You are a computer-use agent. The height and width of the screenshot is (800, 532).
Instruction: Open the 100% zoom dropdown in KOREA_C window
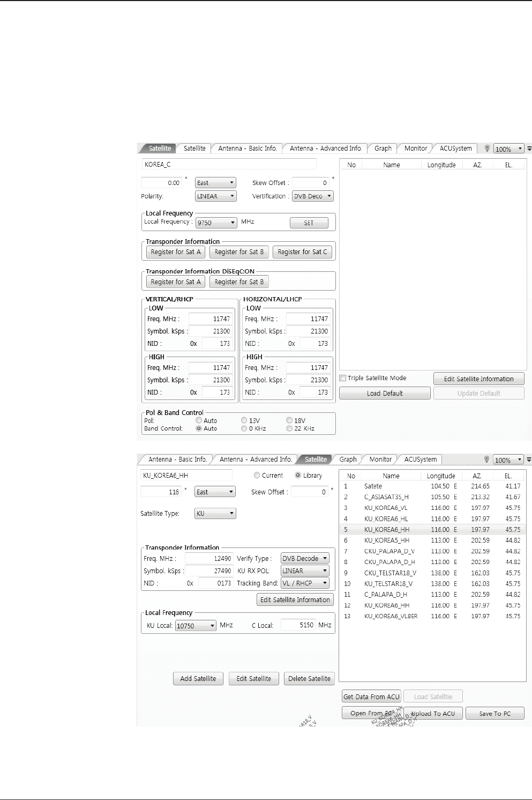pyautogui.click(x=508, y=149)
